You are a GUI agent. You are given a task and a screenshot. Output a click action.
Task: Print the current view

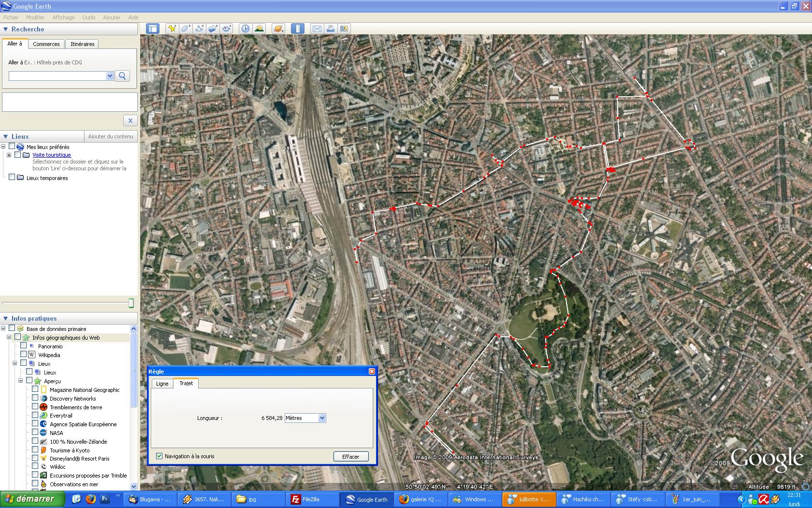pyautogui.click(x=331, y=29)
